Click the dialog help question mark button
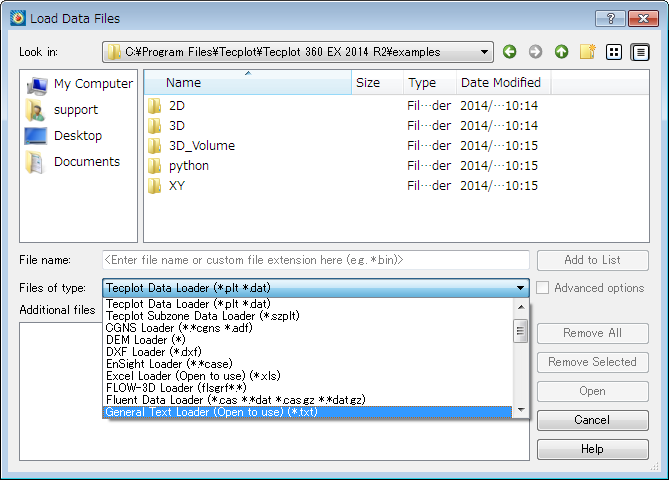Image resolution: width=670 pixels, height=481 pixels. 611,18
